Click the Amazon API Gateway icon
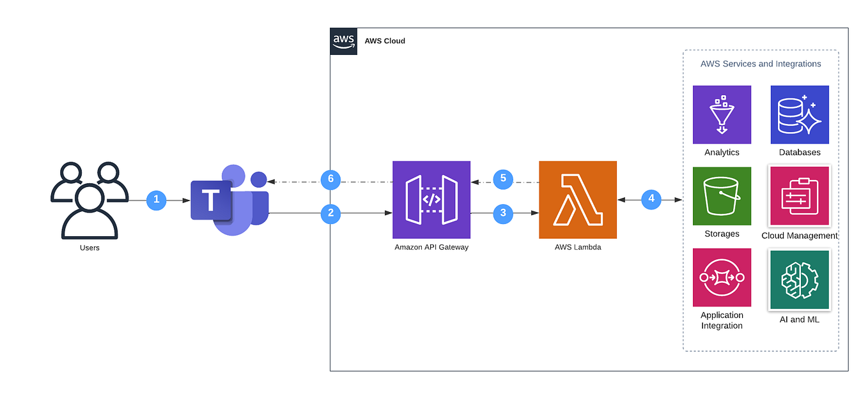Image resolution: width=868 pixels, height=399 pixels. [x=431, y=199]
